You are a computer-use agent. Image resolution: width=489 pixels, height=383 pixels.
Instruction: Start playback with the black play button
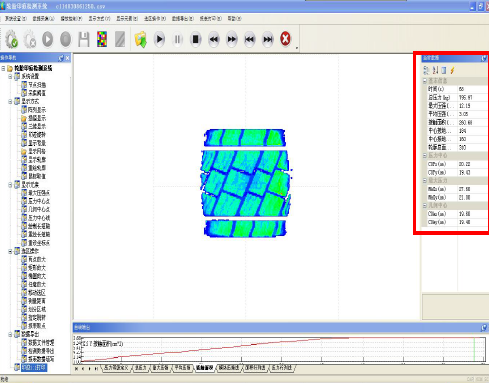point(160,39)
